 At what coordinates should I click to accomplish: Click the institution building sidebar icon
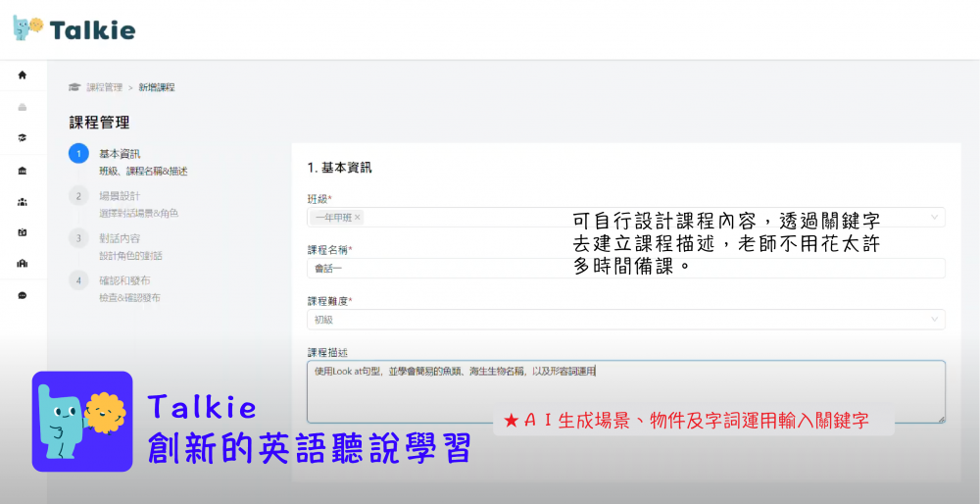point(23,171)
